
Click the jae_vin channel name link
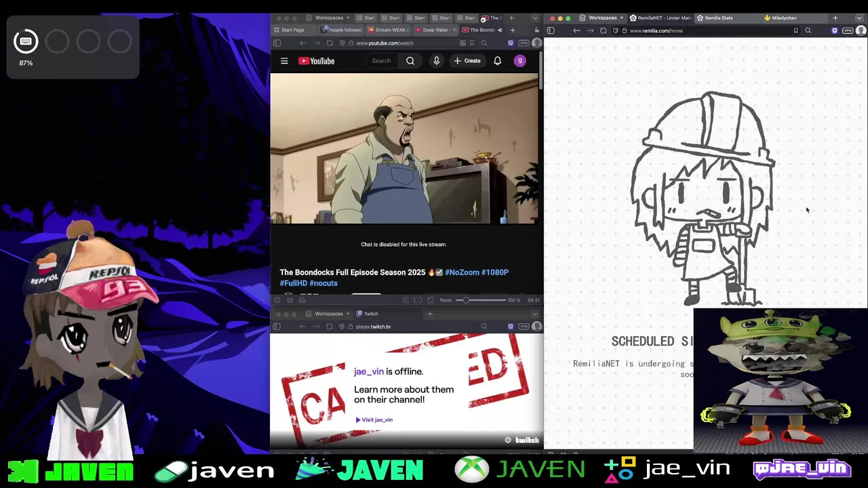point(368,371)
